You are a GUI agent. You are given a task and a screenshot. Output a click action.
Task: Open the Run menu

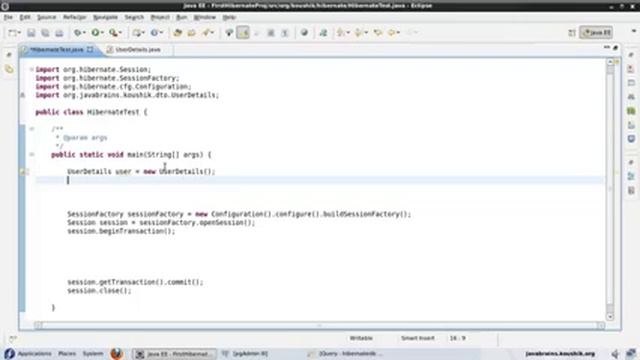(x=182, y=17)
